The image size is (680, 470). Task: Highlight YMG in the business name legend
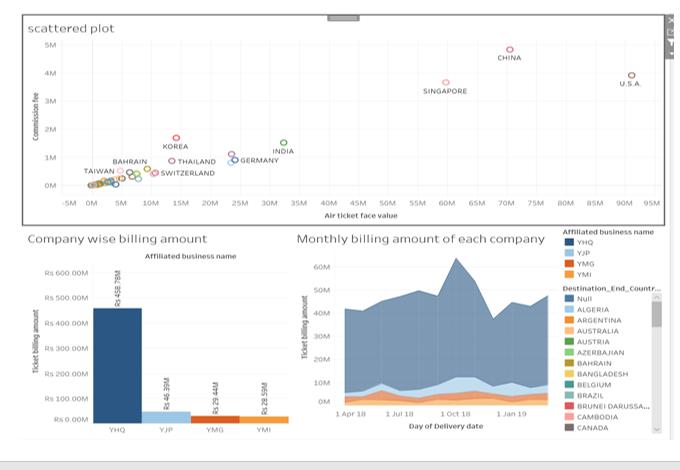[x=579, y=264]
